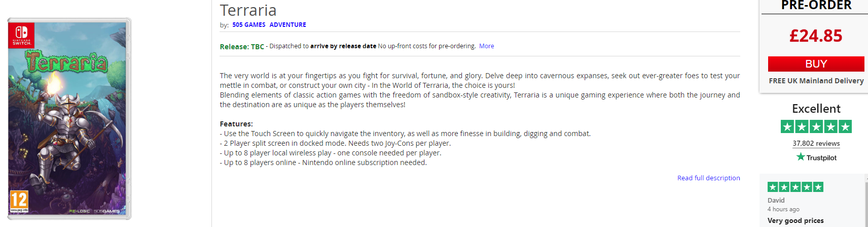Click David's five-star review rating
Image resolution: width=868 pixels, height=227 pixels.
click(795, 187)
